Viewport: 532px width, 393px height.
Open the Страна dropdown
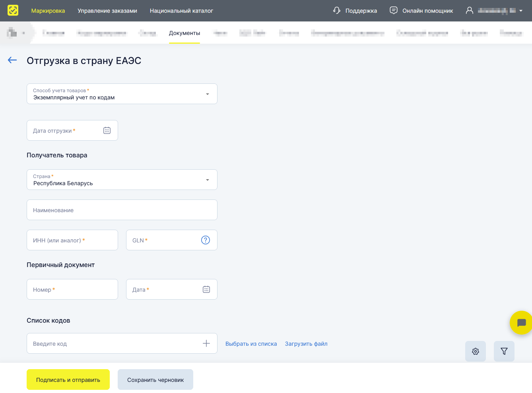click(122, 180)
